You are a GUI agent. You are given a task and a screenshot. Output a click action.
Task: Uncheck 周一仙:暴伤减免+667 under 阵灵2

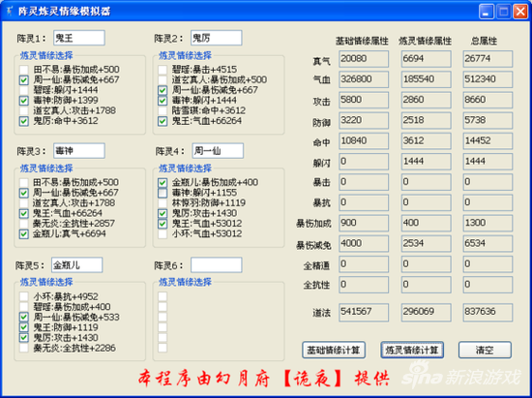[163, 90]
